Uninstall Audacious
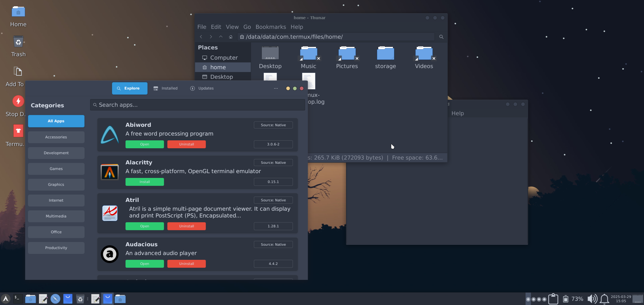 point(186,264)
